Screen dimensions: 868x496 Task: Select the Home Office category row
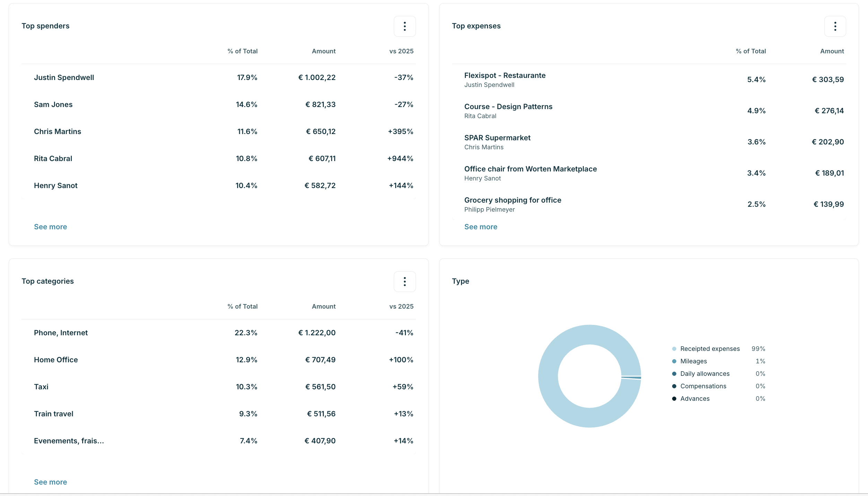click(x=218, y=360)
